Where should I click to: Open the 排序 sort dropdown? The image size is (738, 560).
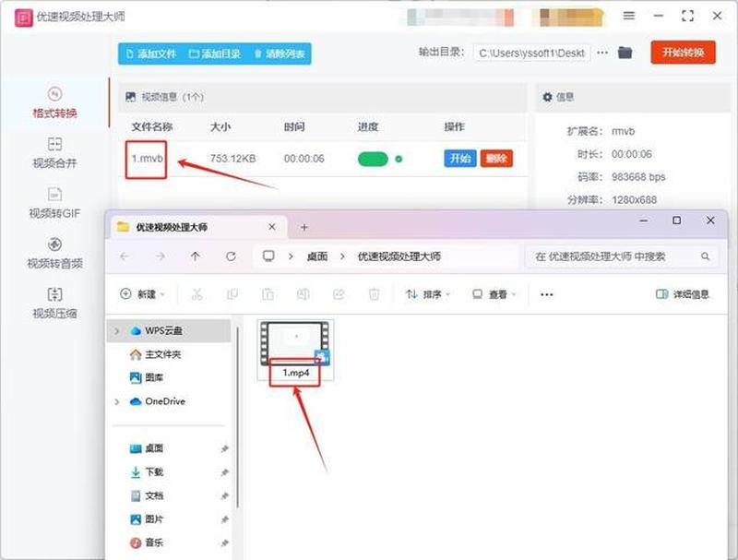428,294
